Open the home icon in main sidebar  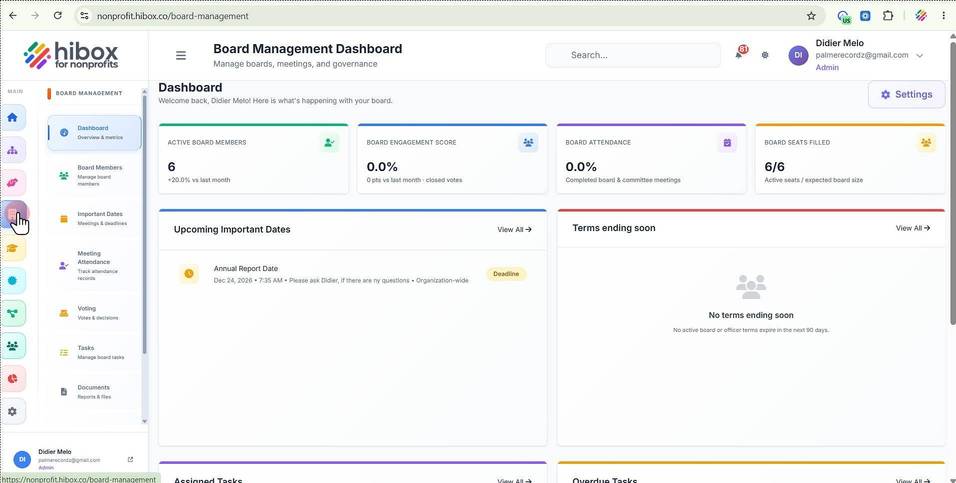13,118
